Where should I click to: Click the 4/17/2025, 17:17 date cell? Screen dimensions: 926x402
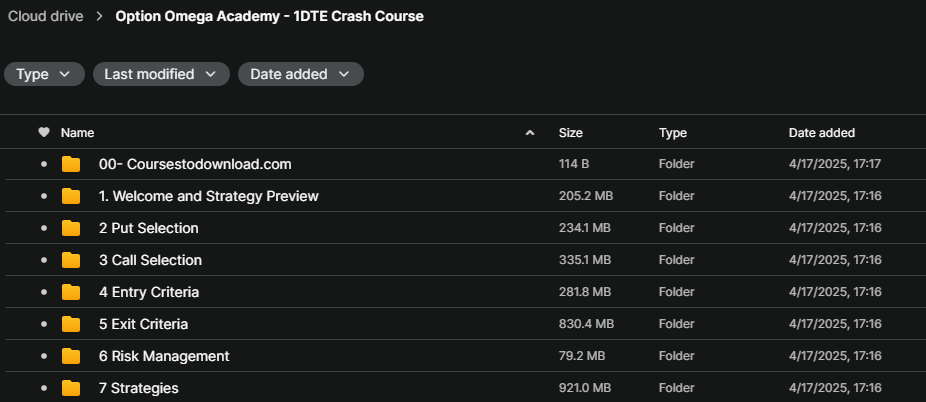(x=835, y=164)
